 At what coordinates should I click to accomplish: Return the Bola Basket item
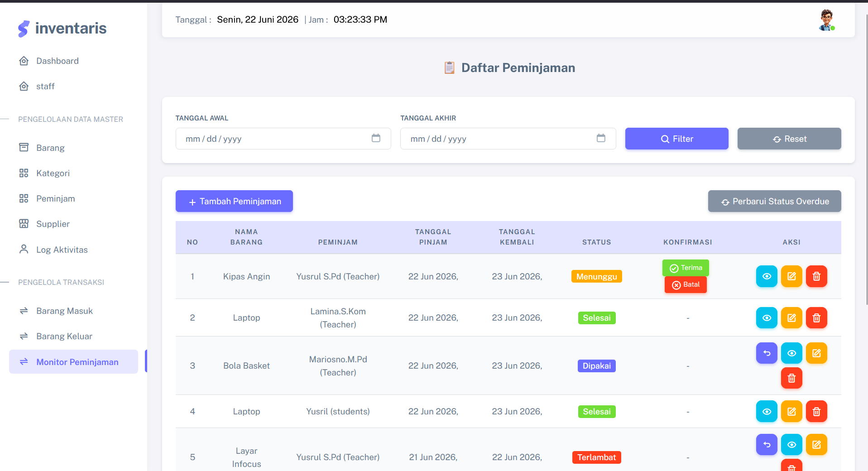coord(767,353)
